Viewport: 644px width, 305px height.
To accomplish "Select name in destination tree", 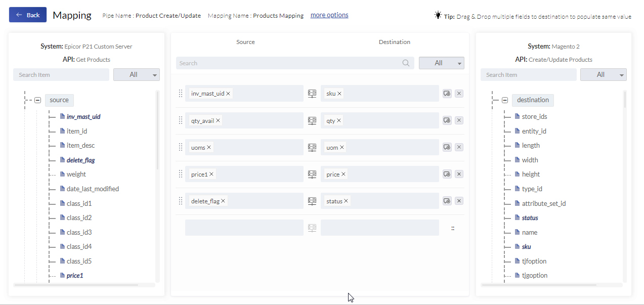I will click(530, 232).
